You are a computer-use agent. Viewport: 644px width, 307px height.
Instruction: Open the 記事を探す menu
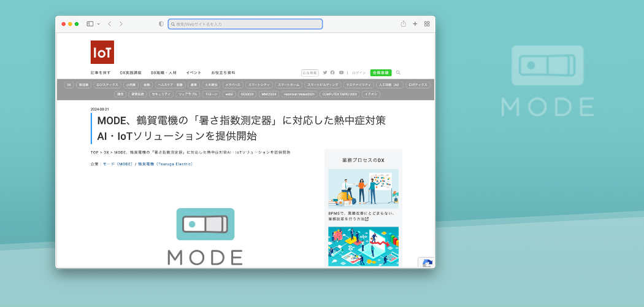[x=101, y=72]
